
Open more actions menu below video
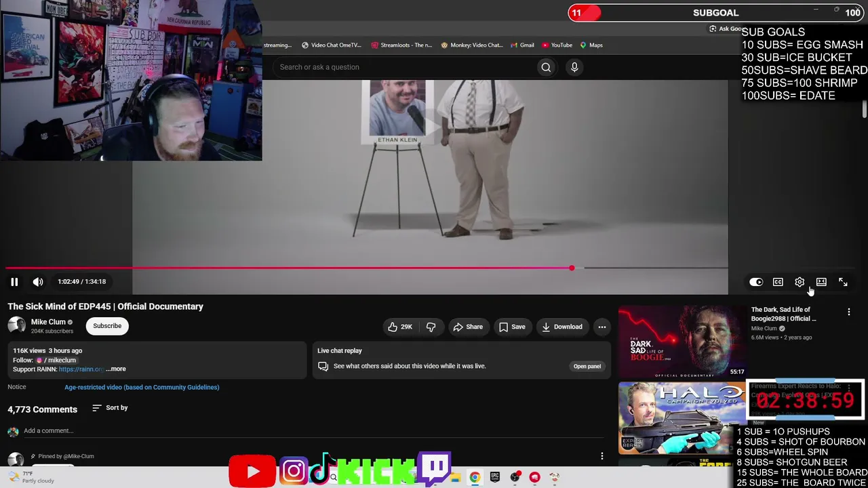[601, 327]
